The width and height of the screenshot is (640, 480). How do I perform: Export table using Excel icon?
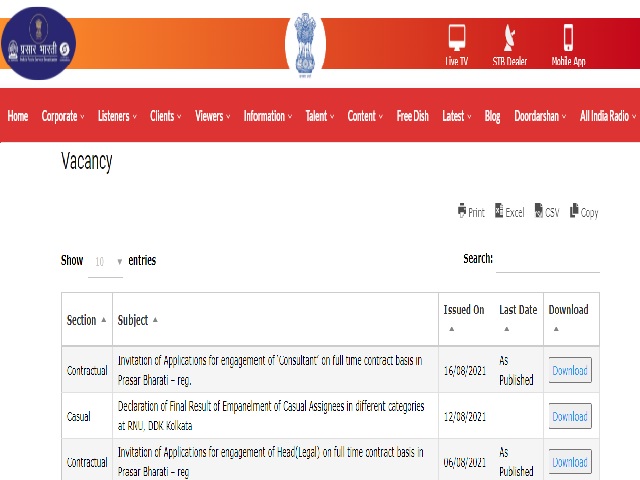point(499,211)
